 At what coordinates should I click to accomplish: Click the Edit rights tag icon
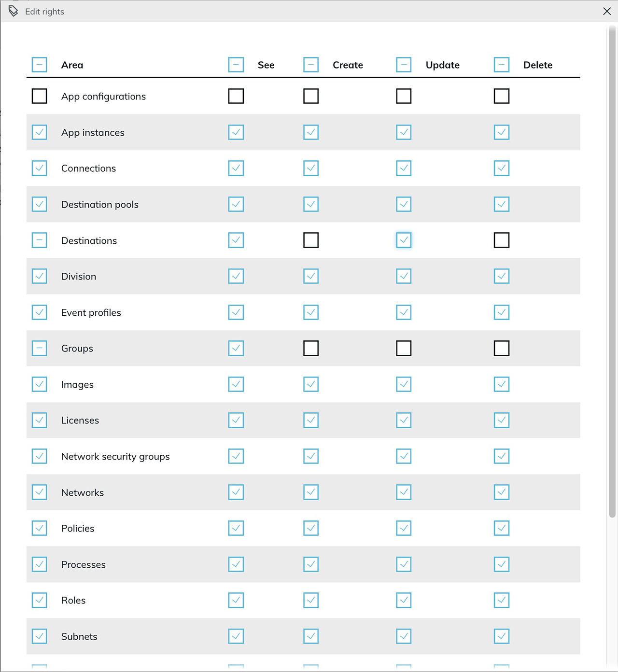coord(13,11)
